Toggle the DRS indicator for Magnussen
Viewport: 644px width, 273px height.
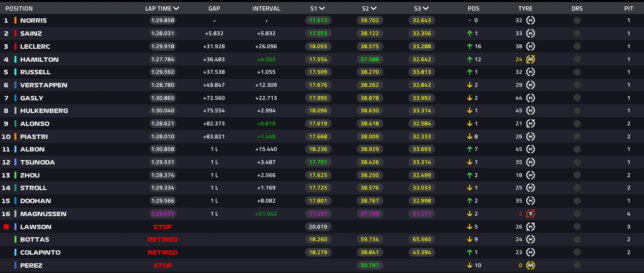(577, 214)
